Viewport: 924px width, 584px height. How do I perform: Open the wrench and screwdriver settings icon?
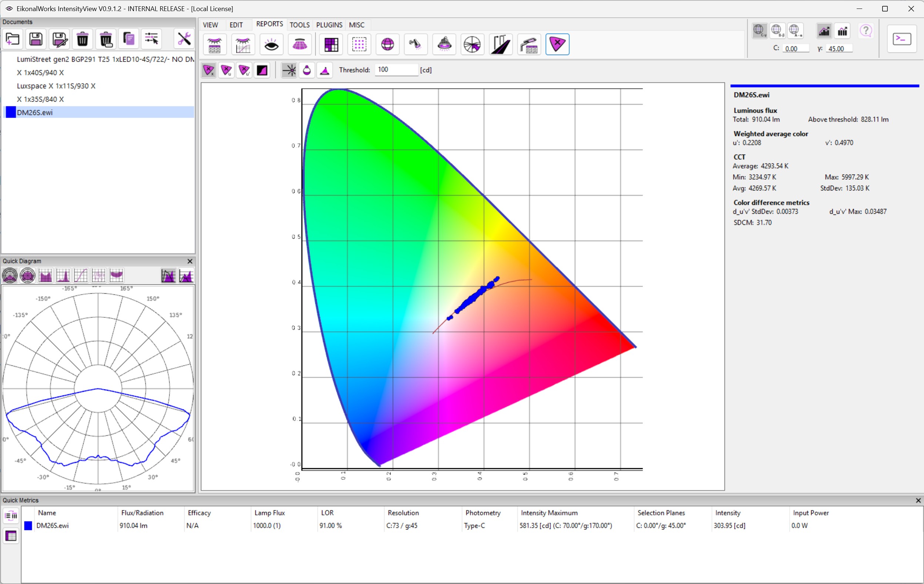click(x=184, y=39)
